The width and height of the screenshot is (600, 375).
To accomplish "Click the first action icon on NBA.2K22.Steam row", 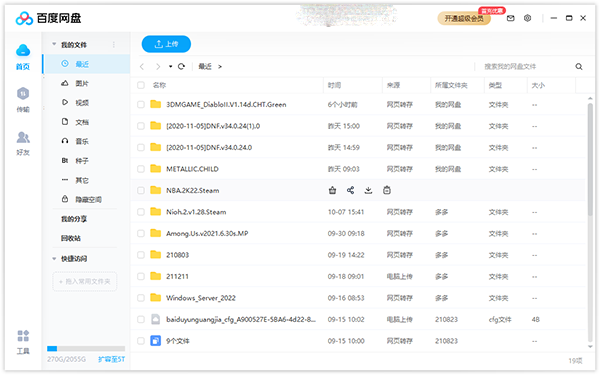I will [333, 190].
